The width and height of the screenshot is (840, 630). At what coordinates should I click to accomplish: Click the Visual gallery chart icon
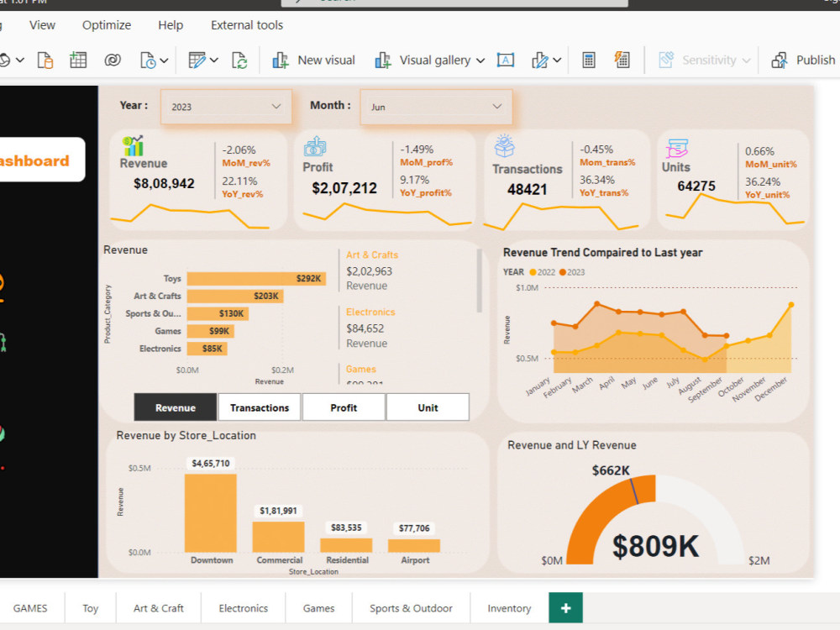tap(382, 60)
